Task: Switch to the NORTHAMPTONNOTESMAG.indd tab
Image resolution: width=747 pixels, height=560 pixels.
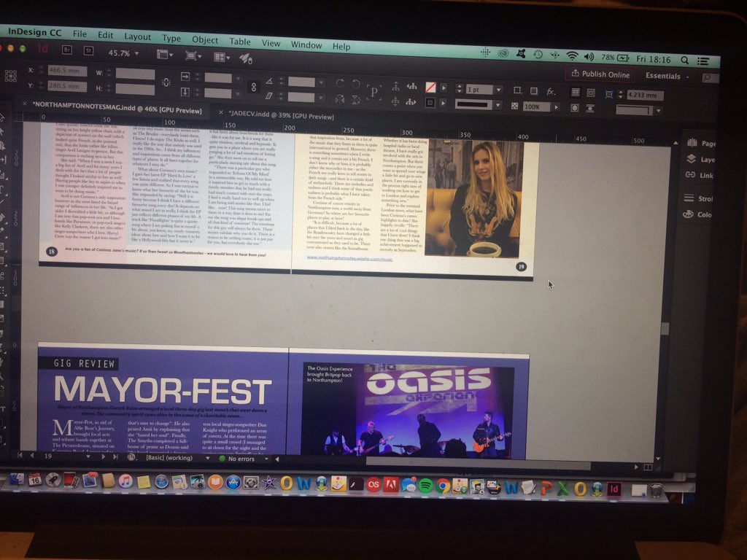Action: (117, 107)
